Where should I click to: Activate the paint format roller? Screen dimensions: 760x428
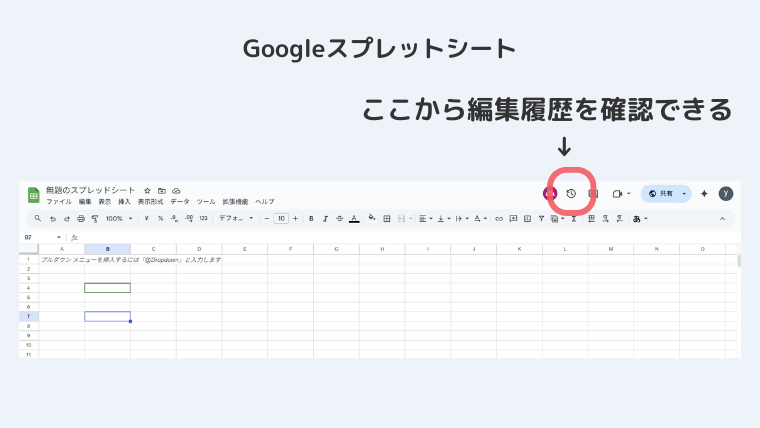[95, 219]
